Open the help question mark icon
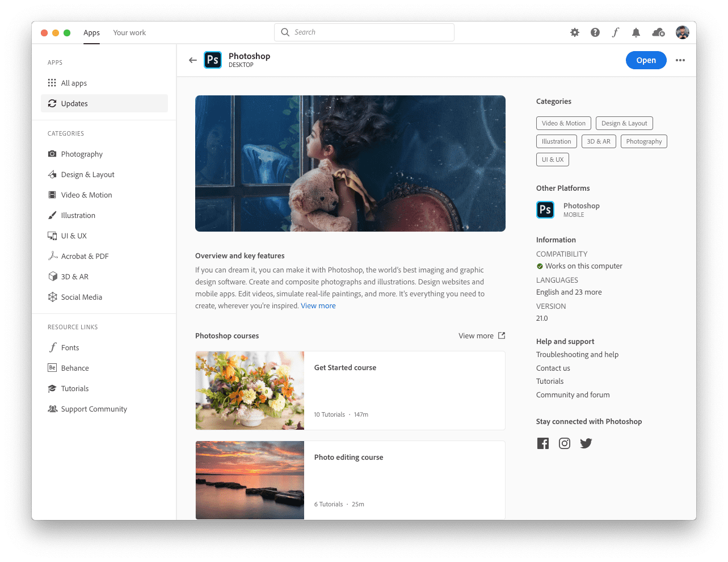This screenshot has width=728, height=562. coord(595,33)
